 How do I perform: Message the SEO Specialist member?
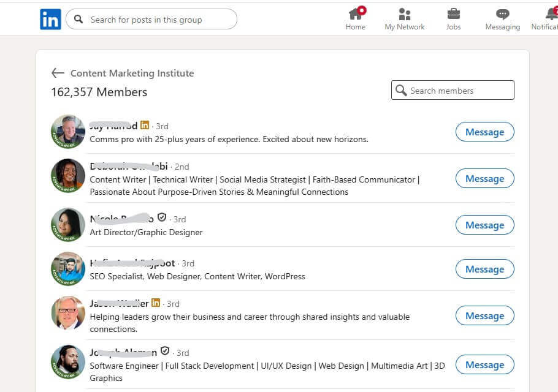pyautogui.click(x=484, y=269)
